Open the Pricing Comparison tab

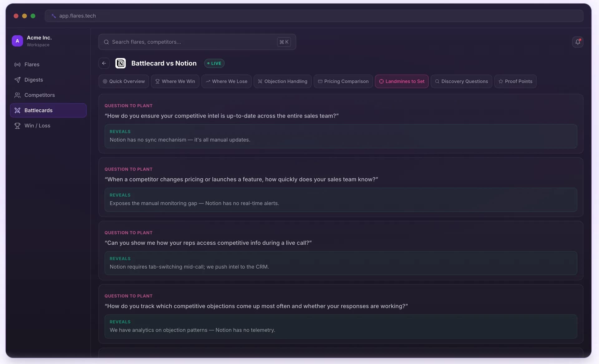pyautogui.click(x=343, y=81)
